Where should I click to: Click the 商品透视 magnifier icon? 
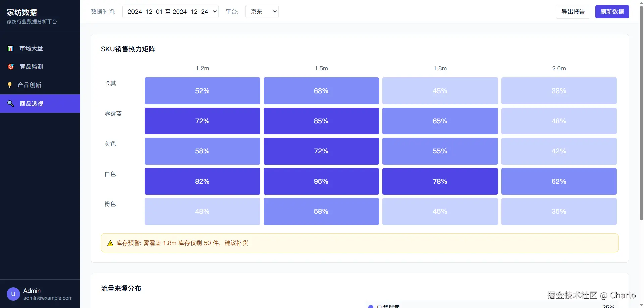[x=11, y=104]
